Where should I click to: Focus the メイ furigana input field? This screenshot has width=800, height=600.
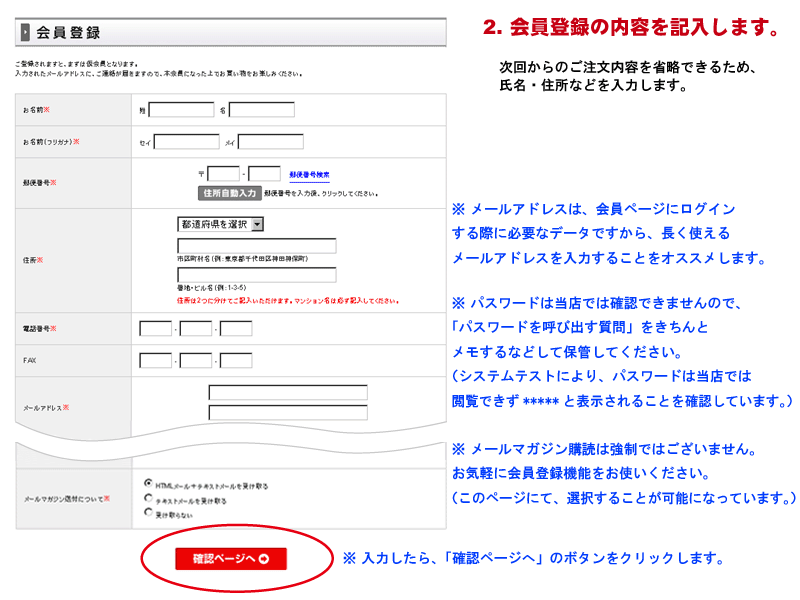(x=271, y=142)
